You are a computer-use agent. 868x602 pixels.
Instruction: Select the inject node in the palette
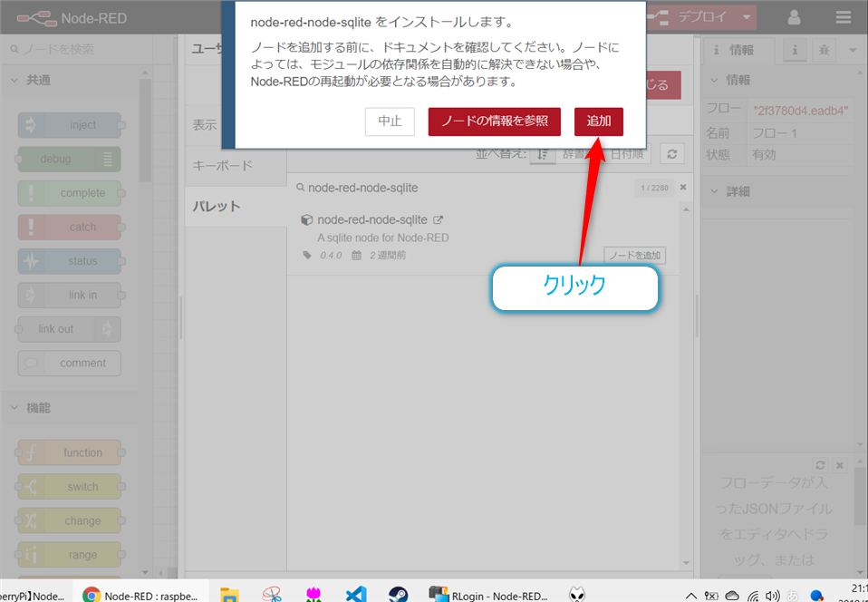coord(69,125)
